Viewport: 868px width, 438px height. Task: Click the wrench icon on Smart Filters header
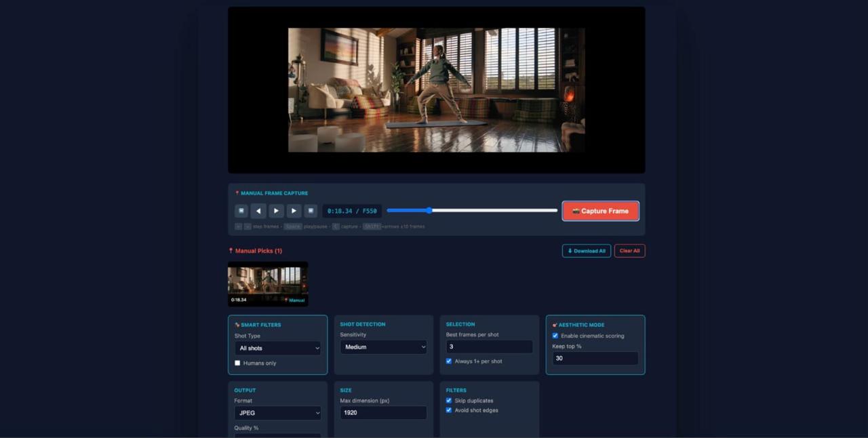coord(236,325)
